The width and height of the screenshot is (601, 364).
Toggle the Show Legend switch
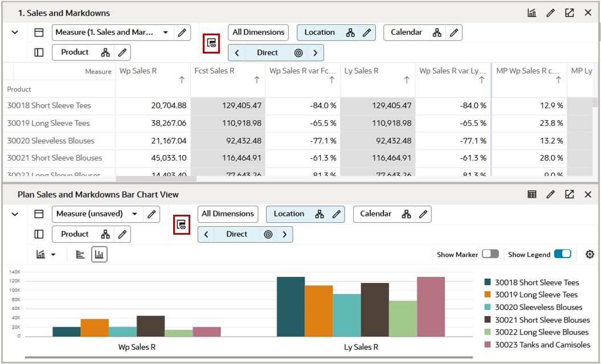coord(563,254)
